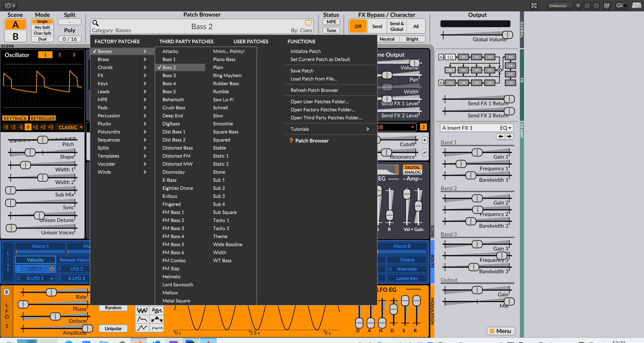Choose the formula LFO shape icon
This screenshot has height=343, width=644.
click(157, 328)
